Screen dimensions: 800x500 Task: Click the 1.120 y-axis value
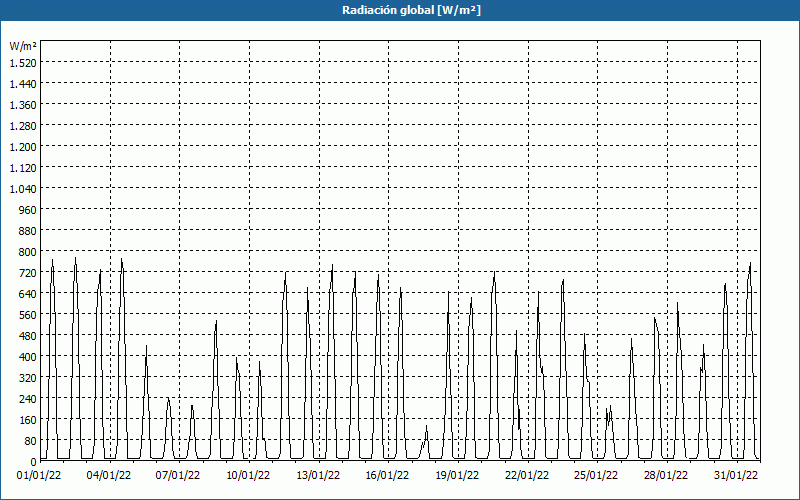click(23, 168)
